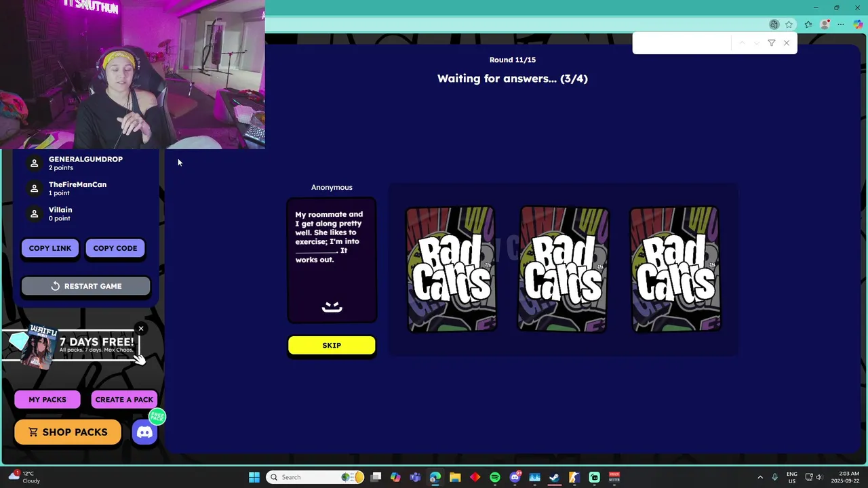Open the find bar filter options
The image size is (868, 488).
click(772, 43)
